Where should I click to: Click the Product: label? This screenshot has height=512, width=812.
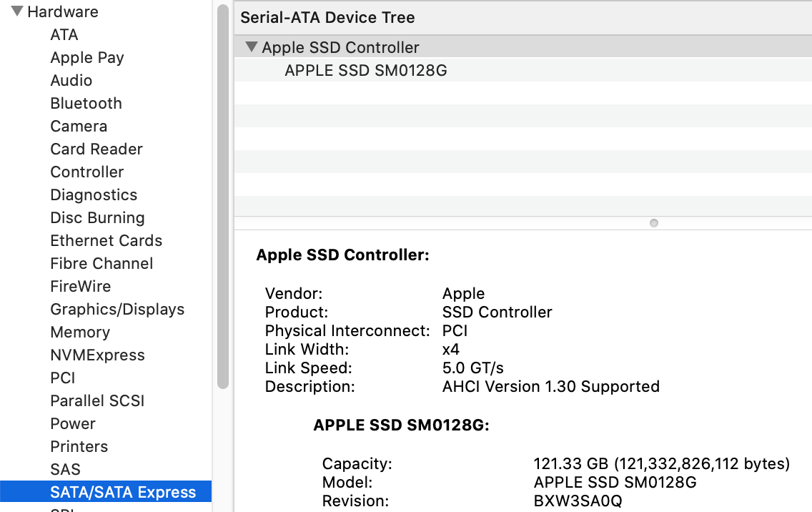click(x=296, y=312)
